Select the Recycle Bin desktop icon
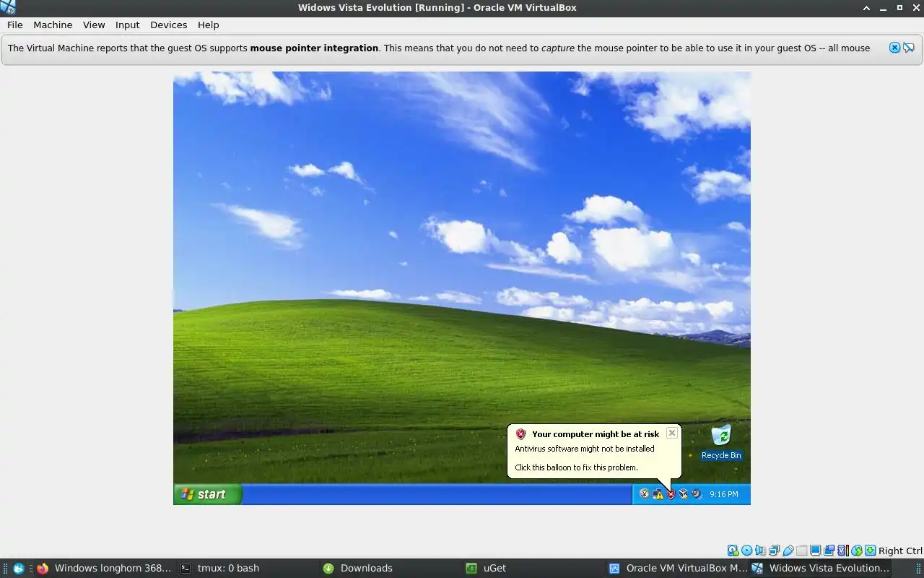Screen dimensions: 924x578 coord(721,441)
